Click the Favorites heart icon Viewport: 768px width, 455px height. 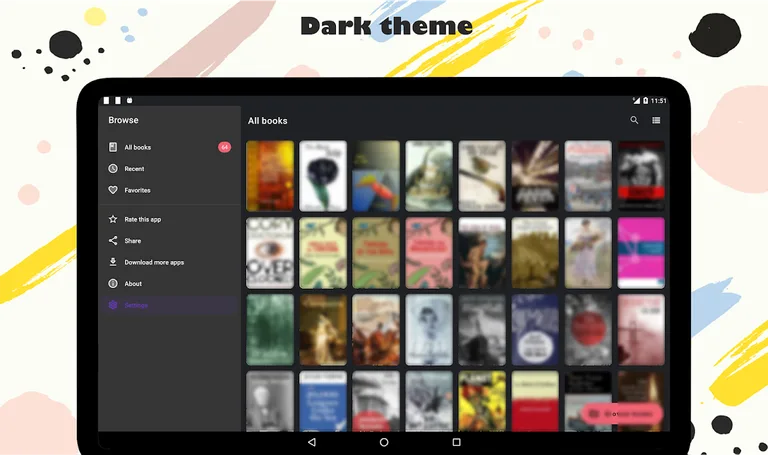pyautogui.click(x=113, y=190)
